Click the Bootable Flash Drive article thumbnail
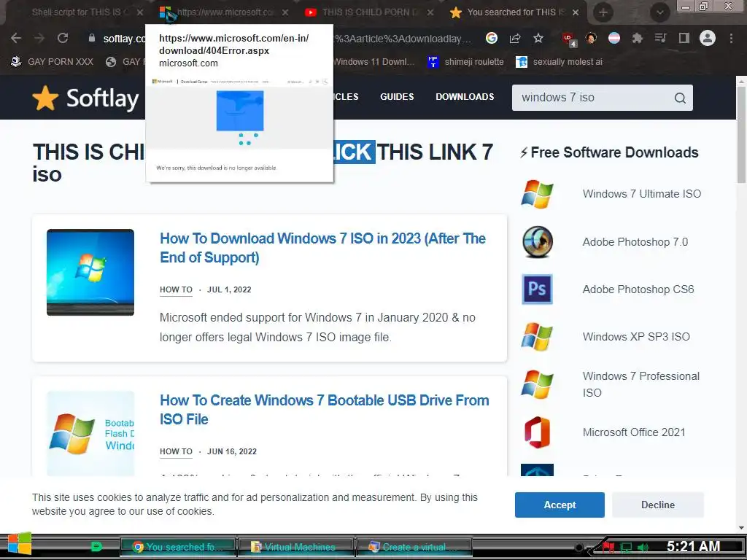 [90, 433]
